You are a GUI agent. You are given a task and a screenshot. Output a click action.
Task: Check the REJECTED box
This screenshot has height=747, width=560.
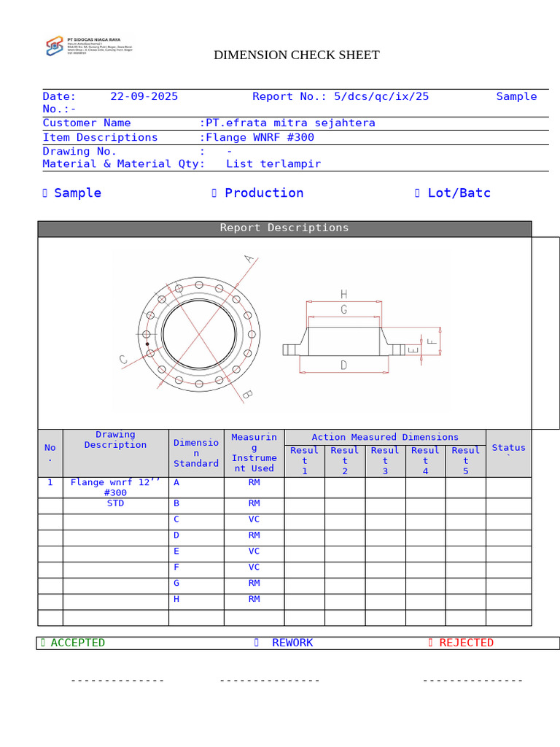click(x=430, y=643)
